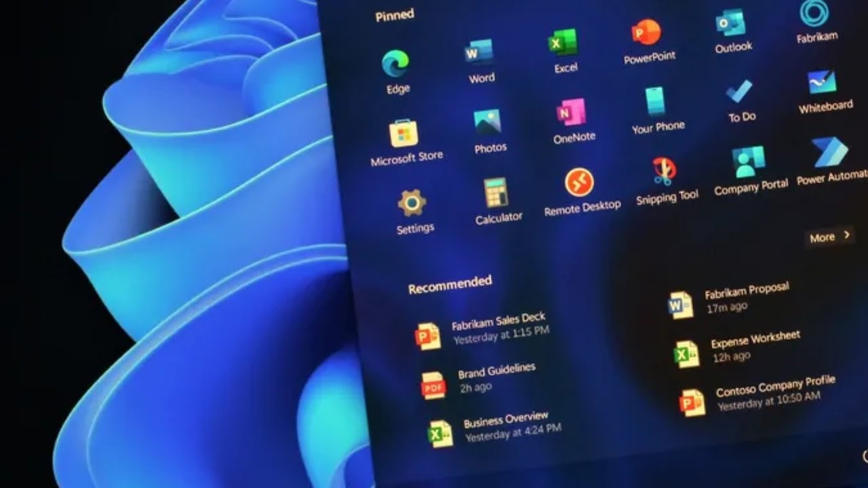Click PowerPoint icon beside Fabrikam Sales Deck

pos(428,336)
